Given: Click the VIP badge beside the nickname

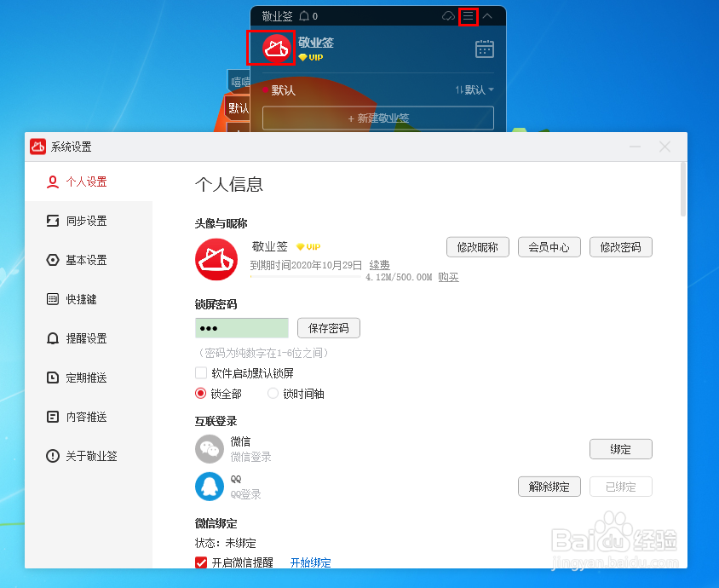Looking at the screenshot, I should tap(308, 247).
